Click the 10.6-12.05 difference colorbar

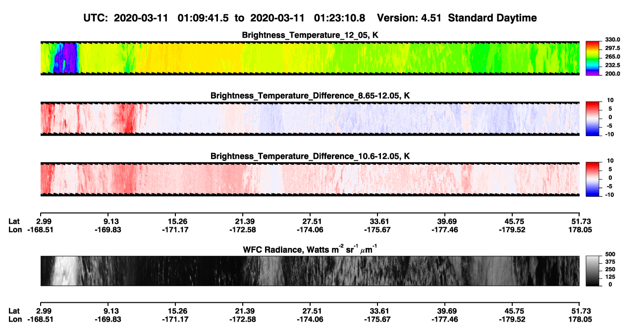click(592, 178)
